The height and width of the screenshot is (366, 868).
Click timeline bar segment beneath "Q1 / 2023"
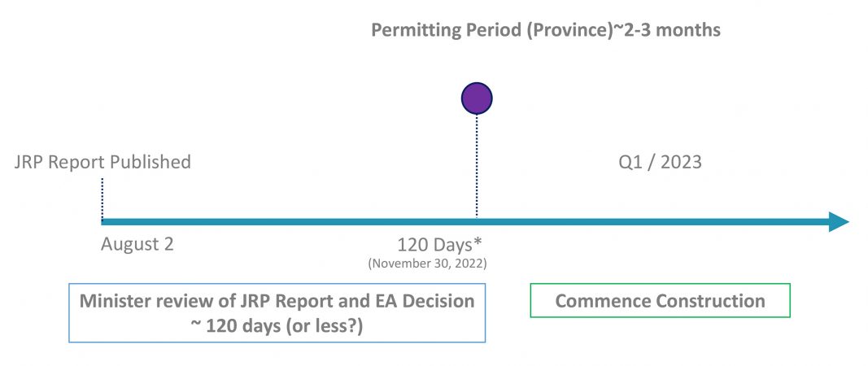click(x=660, y=222)
